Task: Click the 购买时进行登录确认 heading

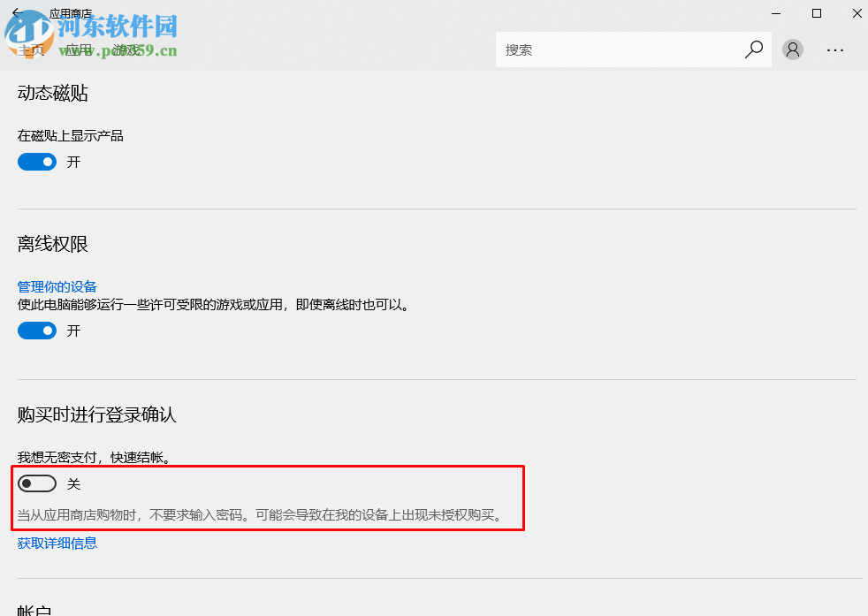Action: [95, 415]
